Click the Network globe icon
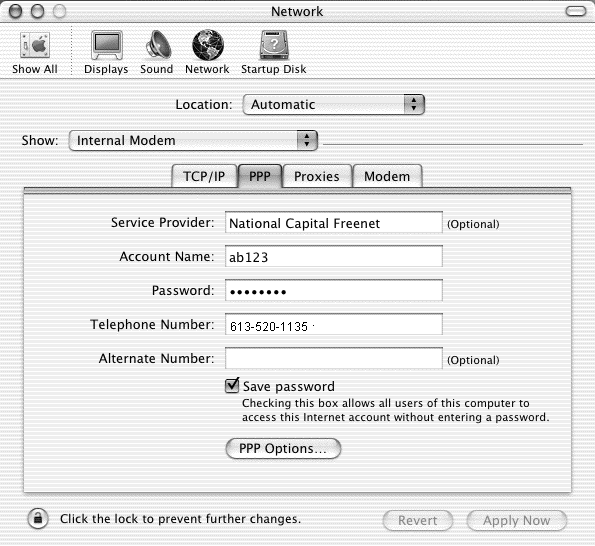Image resolution: width=595 pixels, height=546 pixels. (208, 45)
